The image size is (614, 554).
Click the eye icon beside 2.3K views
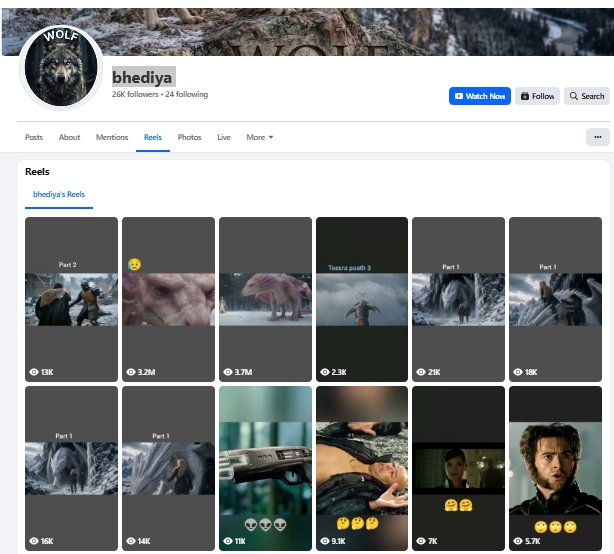325,372
